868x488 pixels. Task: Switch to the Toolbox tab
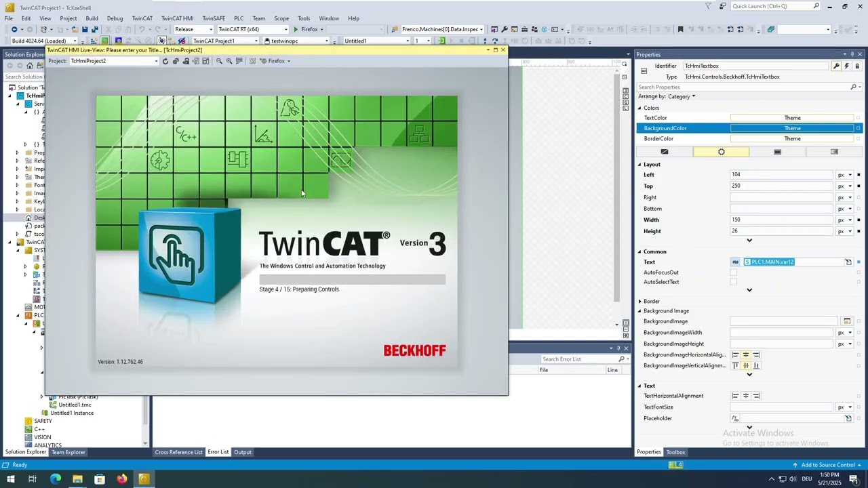[675, 452]
